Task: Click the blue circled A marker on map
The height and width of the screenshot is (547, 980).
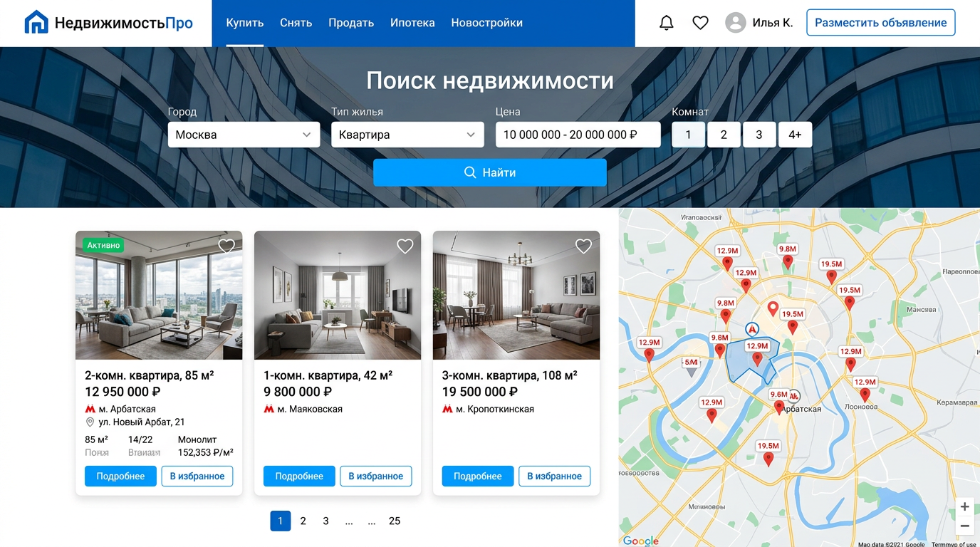Action: (752, 329)
